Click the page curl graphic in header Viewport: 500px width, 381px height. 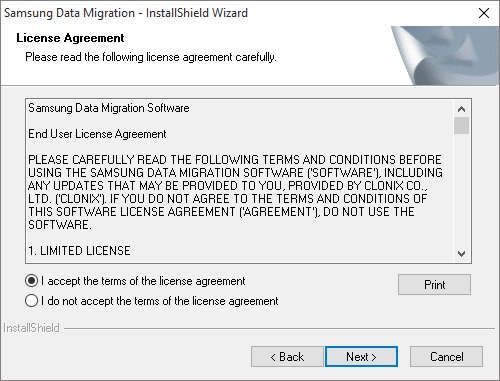(445, 55)
